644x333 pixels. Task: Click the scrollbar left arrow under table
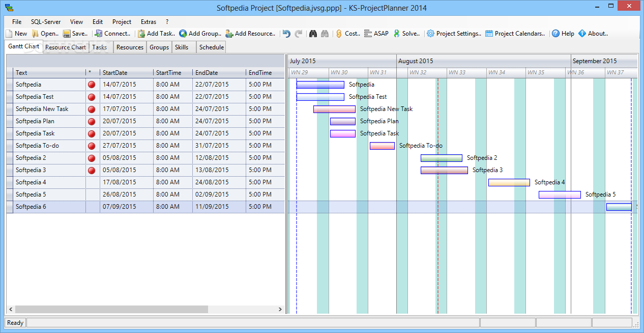click(10, 309)
